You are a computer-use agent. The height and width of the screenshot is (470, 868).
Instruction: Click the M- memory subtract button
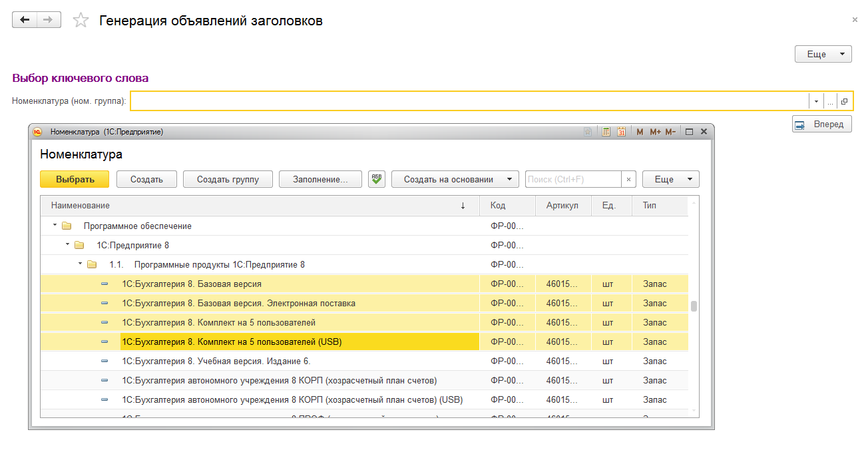point(670,132)
